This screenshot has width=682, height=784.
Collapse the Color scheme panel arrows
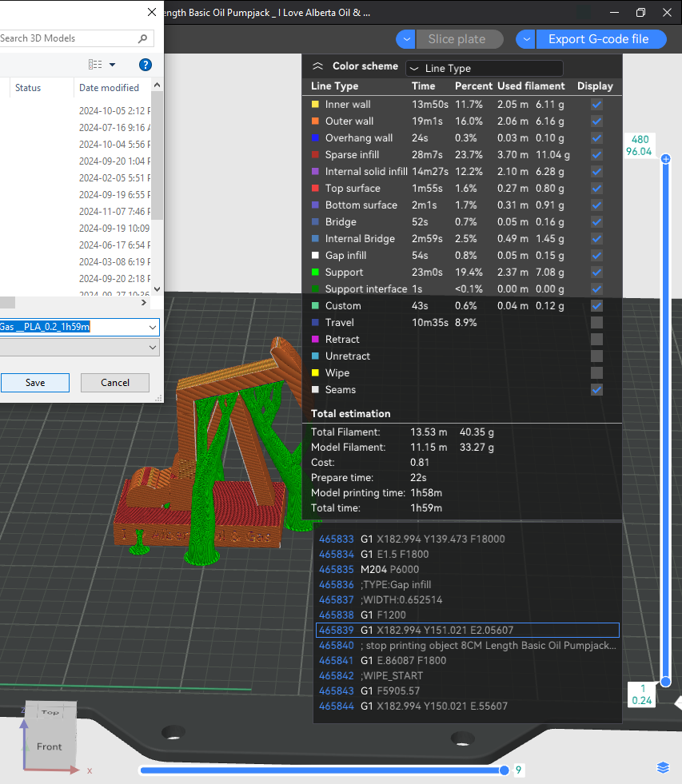click(317, 66)
